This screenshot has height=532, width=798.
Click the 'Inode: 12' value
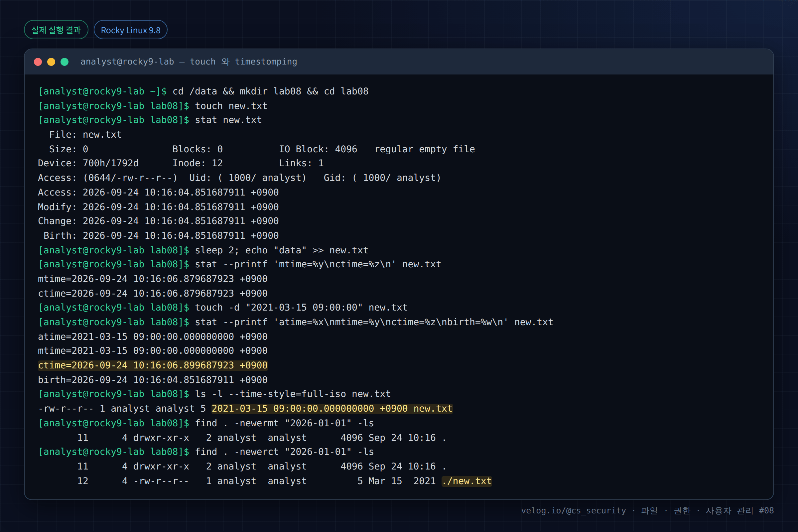click(x=198, y=163)
